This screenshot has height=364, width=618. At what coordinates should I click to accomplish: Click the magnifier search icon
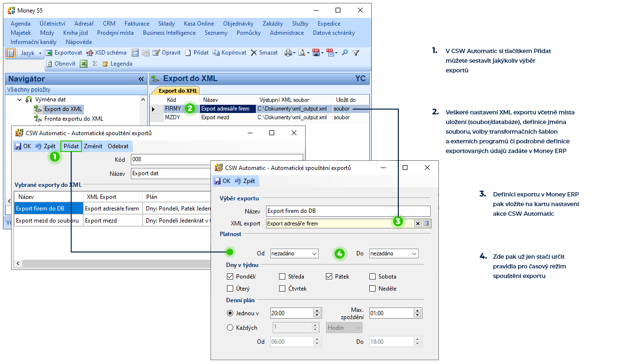[345, 53]
